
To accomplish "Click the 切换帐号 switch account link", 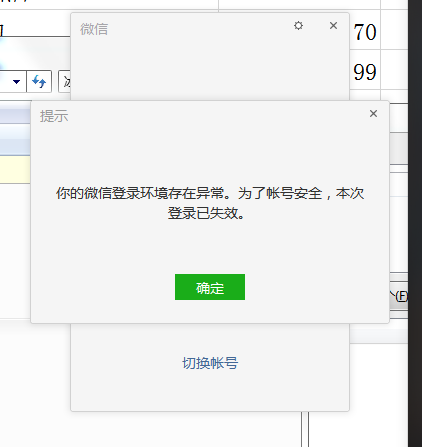I will (x=210, y=363).
